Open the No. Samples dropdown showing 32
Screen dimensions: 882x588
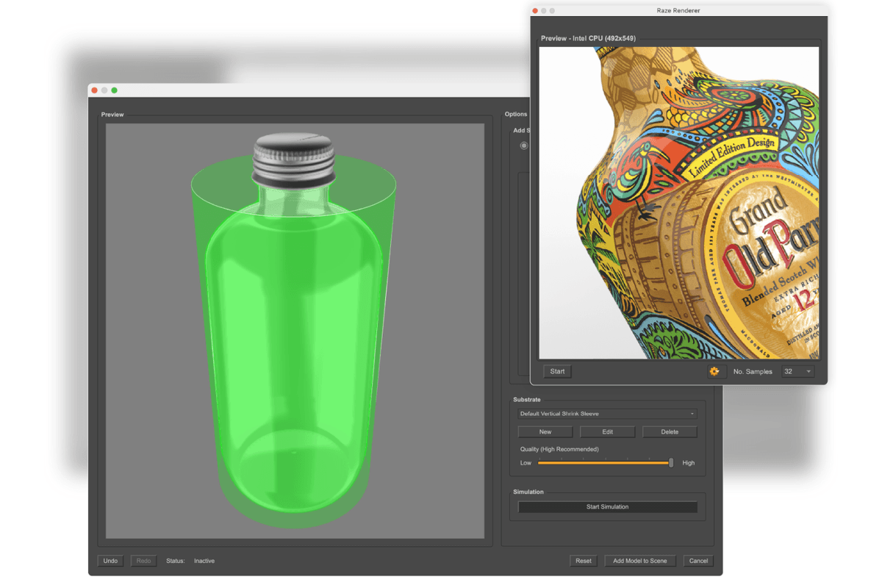(797, 371)
